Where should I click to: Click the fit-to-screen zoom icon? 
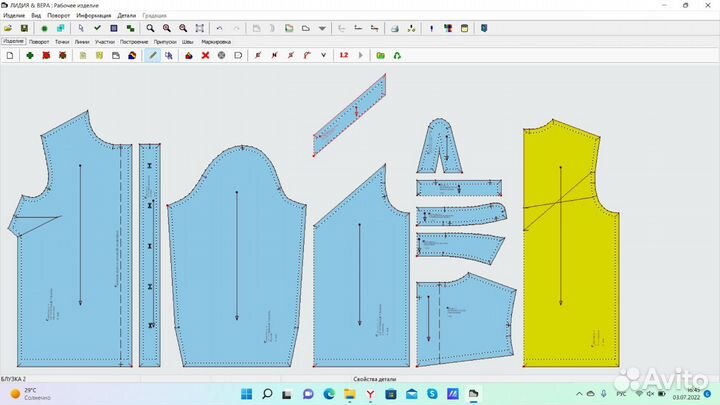pyautogui.click(x=200, y=28)
